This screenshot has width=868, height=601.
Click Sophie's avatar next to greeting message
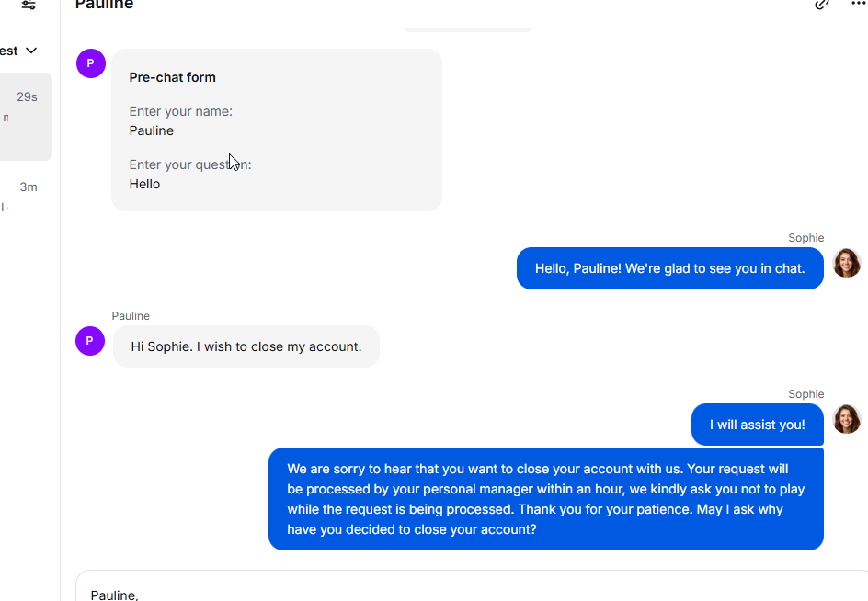846,264
